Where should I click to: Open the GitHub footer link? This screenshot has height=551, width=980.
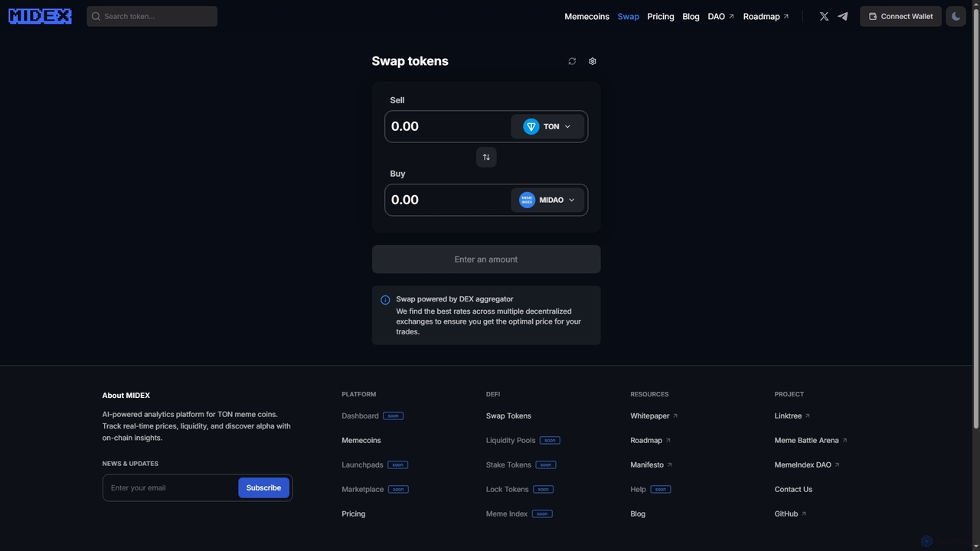[790, 514]
